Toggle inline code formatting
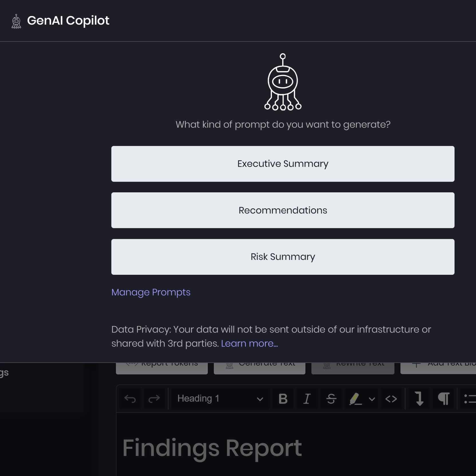The width and height of the screenshot is (476, 476). click(391, 399)
